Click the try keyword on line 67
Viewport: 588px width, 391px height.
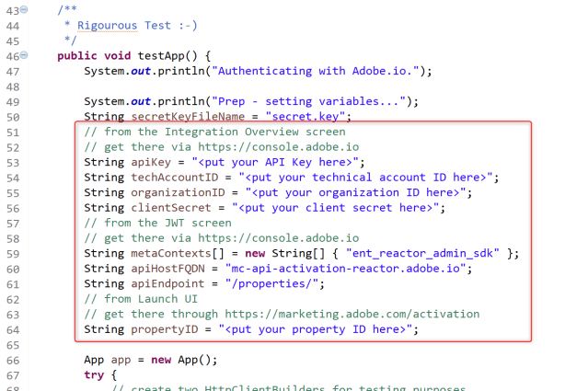coord(94,375)
